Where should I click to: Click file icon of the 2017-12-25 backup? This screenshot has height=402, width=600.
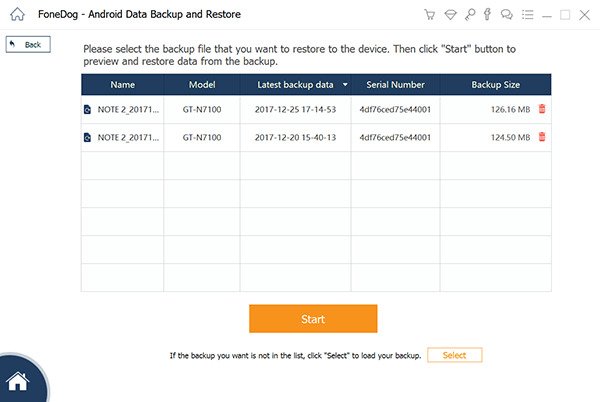tap(87, 109)
